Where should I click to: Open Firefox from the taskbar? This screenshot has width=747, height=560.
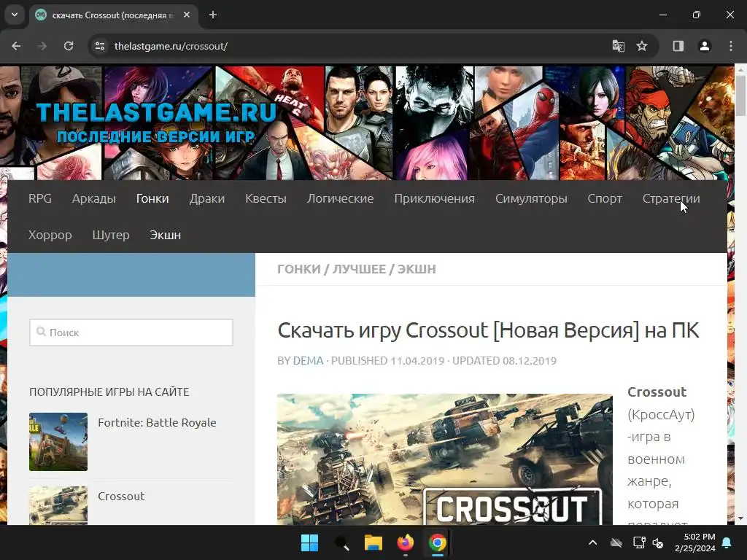(406, 542)
